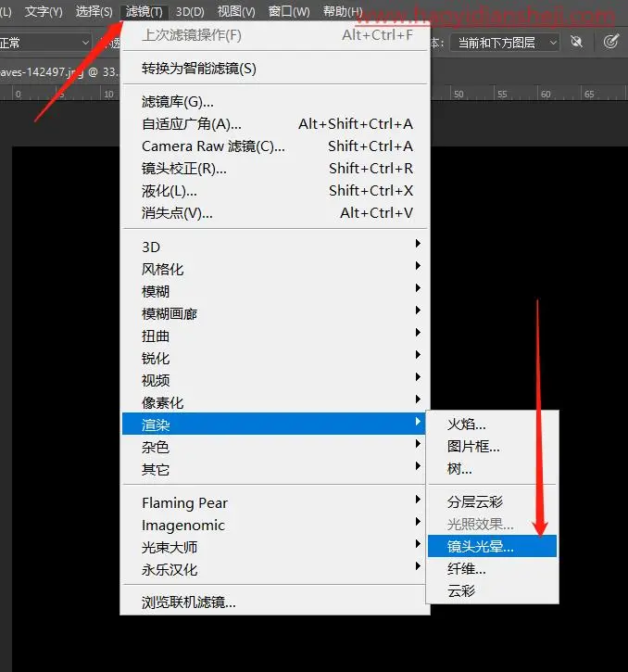
Task: Open the 文字(Y) menu
Action: [44, 11]
